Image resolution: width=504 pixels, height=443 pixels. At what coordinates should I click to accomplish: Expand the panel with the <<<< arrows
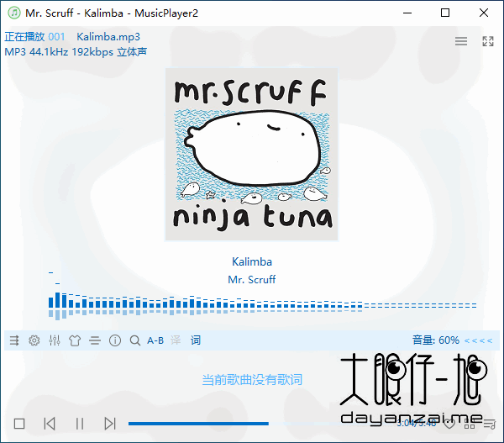point(479,340)
